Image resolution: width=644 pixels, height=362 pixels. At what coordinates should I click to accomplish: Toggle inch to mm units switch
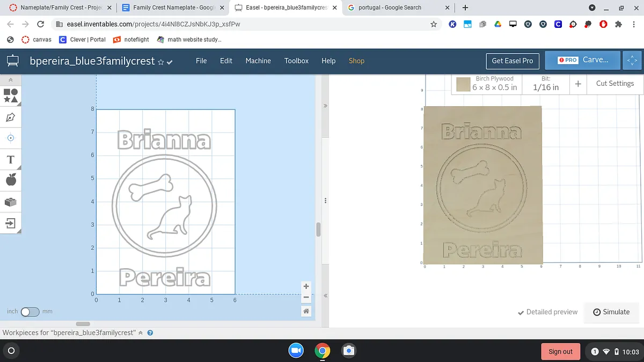pos(30,312)
